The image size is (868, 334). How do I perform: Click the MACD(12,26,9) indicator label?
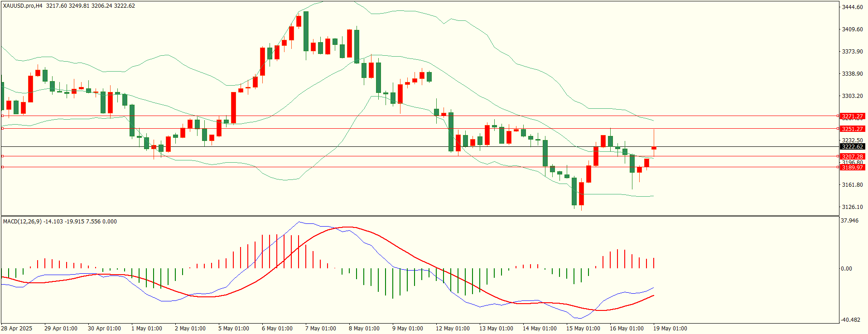pos(22,222)
